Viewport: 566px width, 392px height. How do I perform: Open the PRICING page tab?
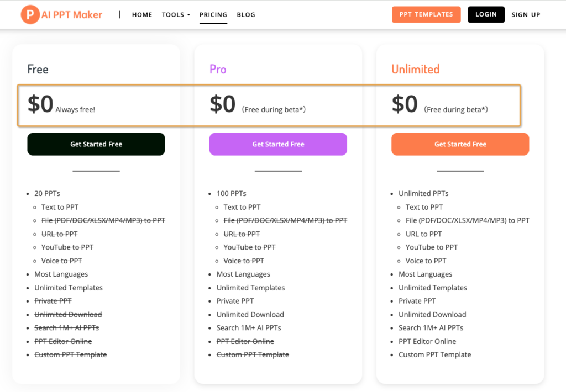(x=213, y=15)
